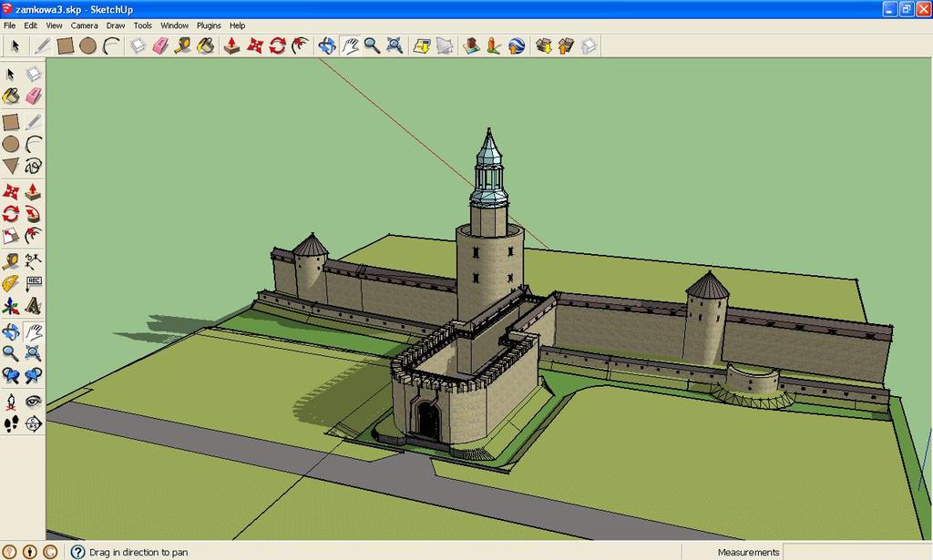Click Zoom Extents in top toolbar
The image size is (933, 560).
tap(395, 46)
